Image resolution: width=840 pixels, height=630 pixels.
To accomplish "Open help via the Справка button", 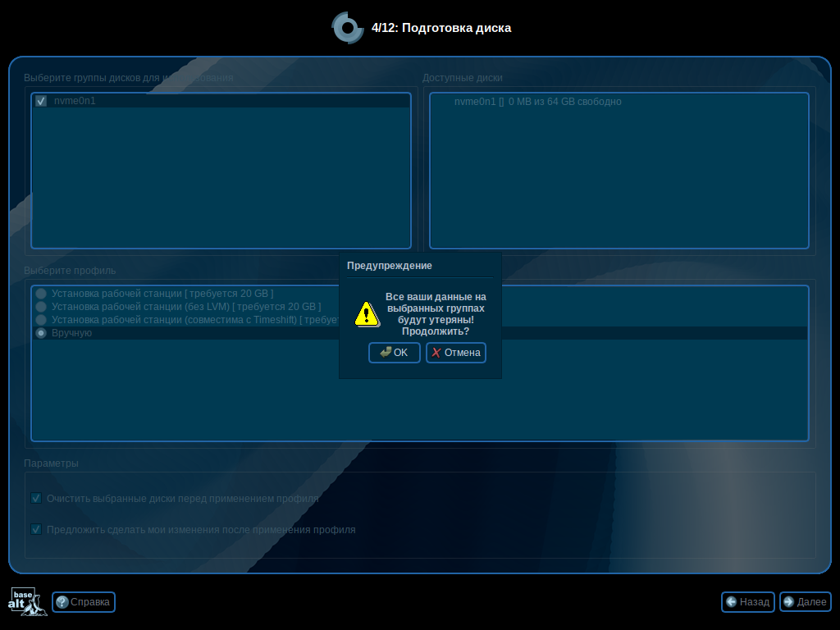I will point(83,601).
